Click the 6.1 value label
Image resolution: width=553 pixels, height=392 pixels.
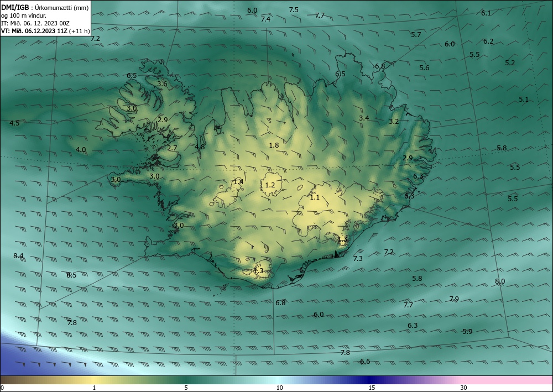pyautogui.click(x=486, y=13)
